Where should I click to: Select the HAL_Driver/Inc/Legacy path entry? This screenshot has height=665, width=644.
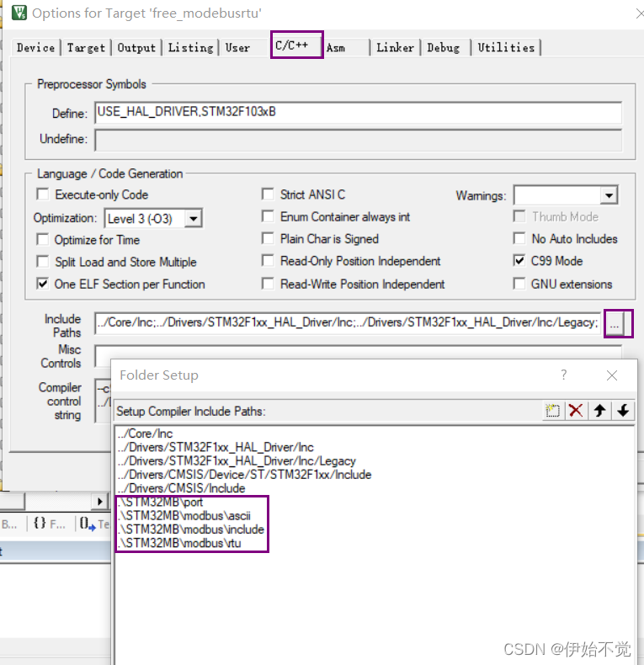click(237, 460)
